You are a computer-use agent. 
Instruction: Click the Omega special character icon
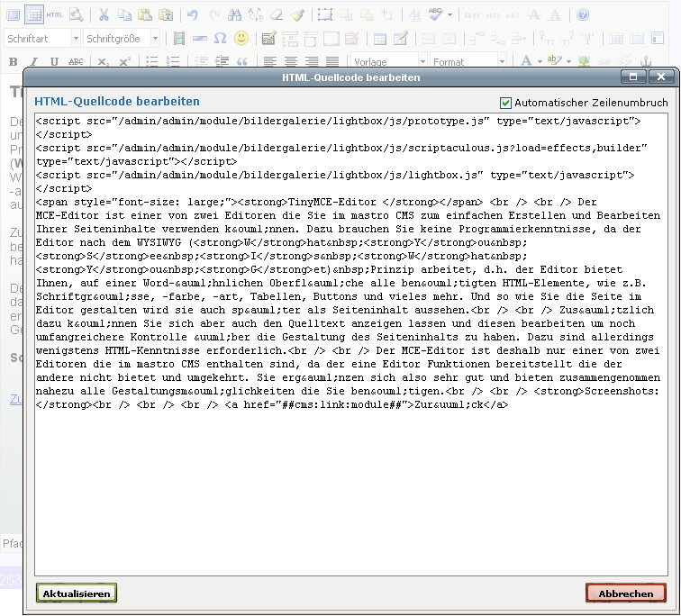pyautogui.click(x=220, y=39)
